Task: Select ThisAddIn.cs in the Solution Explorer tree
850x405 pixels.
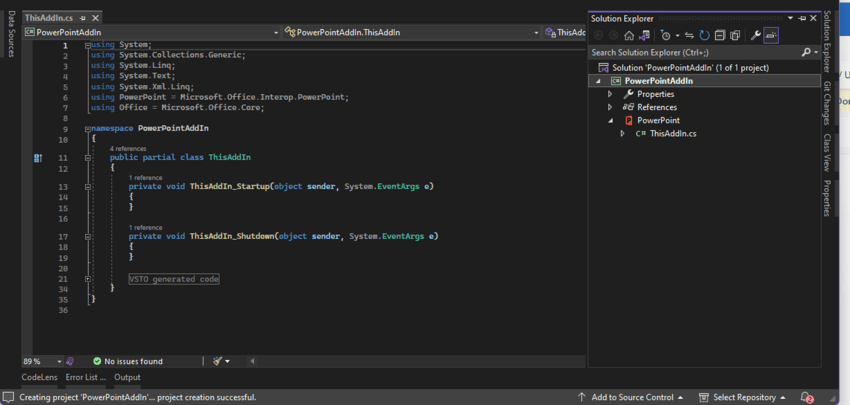Action: pyautogui.click(x=673, y=133)
